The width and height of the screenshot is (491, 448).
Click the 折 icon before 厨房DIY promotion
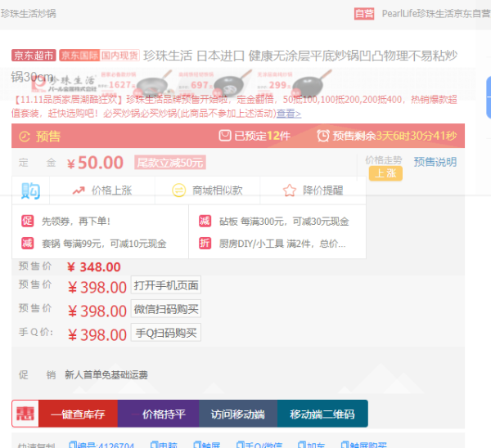(x=205, y=243)
